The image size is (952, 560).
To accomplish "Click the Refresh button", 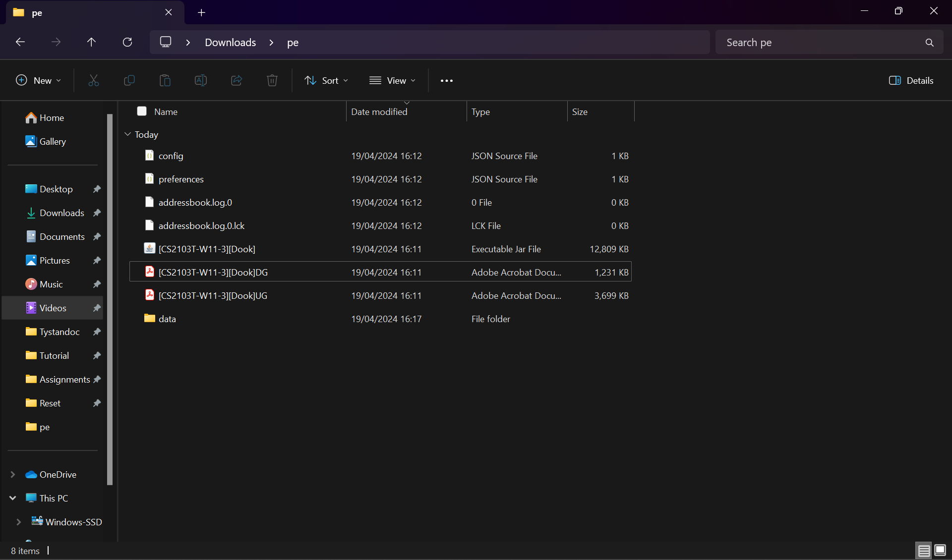I will [127, 42].
